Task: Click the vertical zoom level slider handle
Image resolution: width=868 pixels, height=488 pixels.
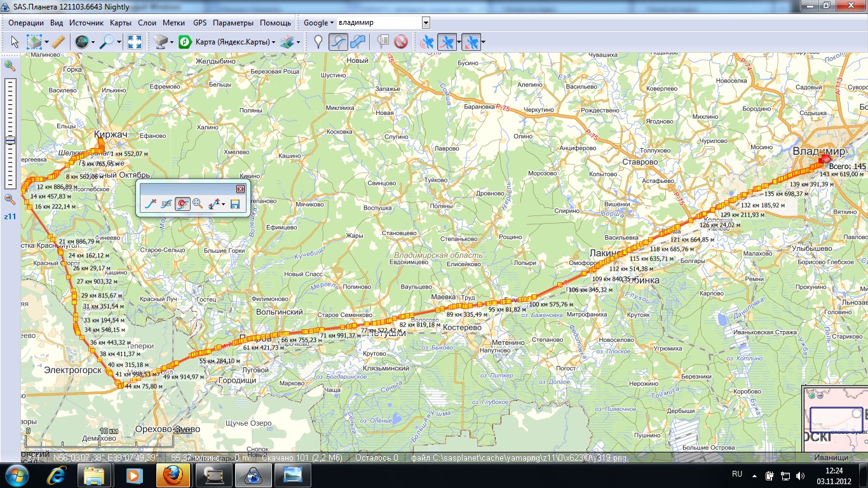Action: [10, 140]
